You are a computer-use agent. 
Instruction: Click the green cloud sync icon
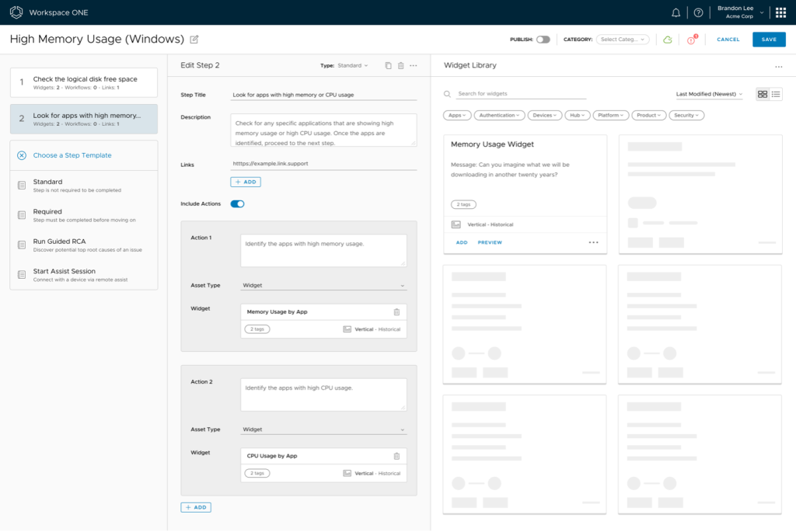(x=668, y=40)
